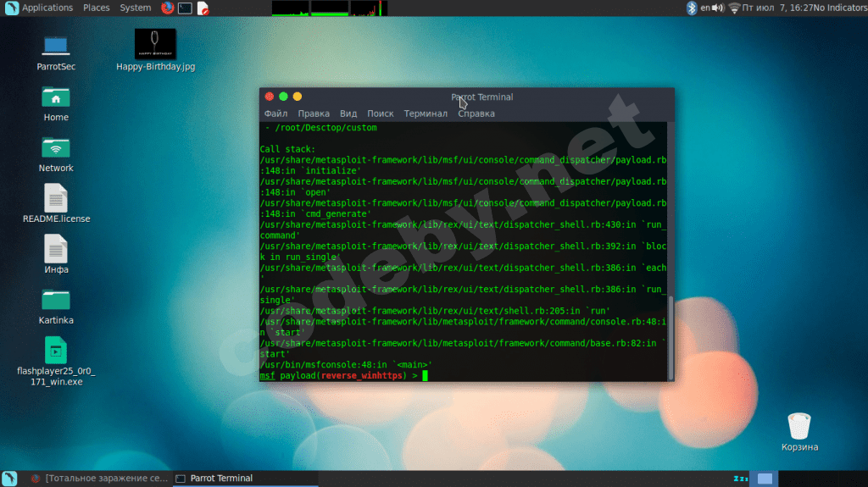Open the Вид menu in terminal
Image resolution: width=868 pixels, height=487 pixels.
(x=348, y=113)
